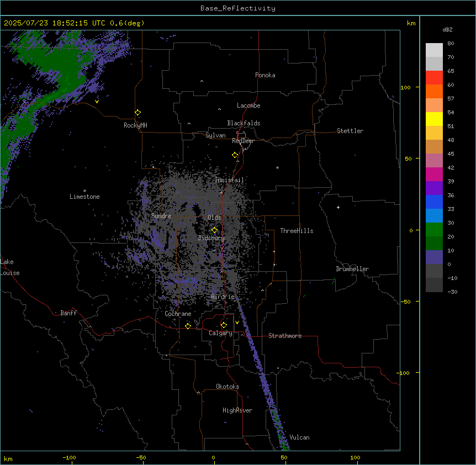This screenshot has height=465, width=476.
Task: Click the Innisfail city label
Action: 229,180
